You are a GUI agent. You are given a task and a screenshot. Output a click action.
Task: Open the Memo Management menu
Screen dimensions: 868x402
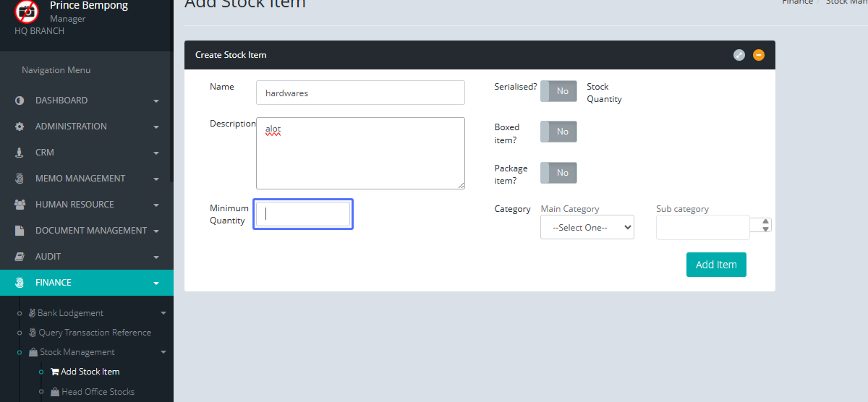80,179
